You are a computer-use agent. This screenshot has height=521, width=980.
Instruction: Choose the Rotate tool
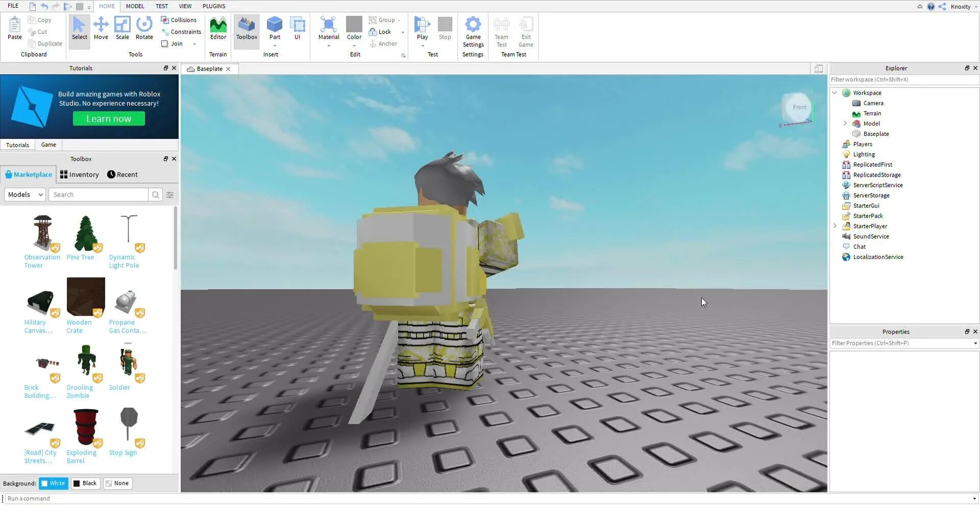pos(144,28)
